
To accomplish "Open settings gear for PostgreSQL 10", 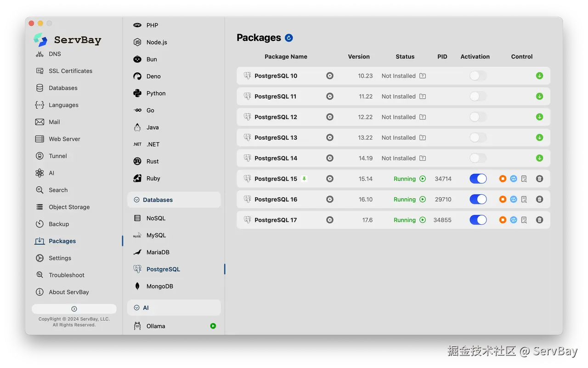I will (x=330, y=76).
